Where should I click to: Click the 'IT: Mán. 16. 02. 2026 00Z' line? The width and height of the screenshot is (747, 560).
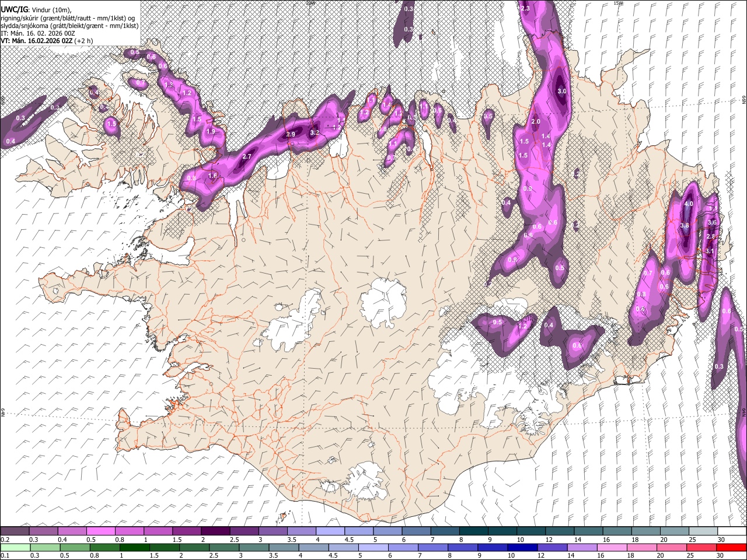pos(38,33)
